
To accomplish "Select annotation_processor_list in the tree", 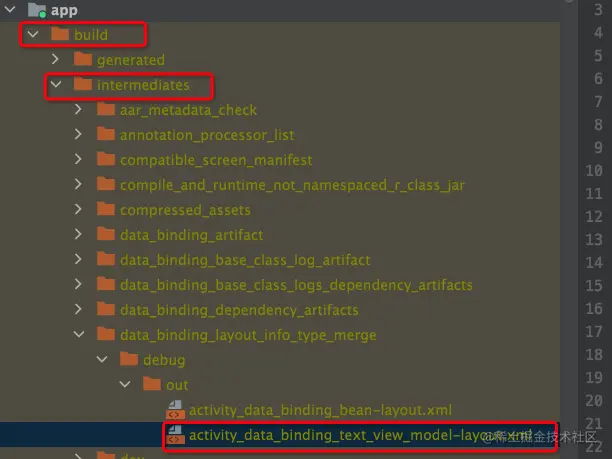I will tap(207, 135).
